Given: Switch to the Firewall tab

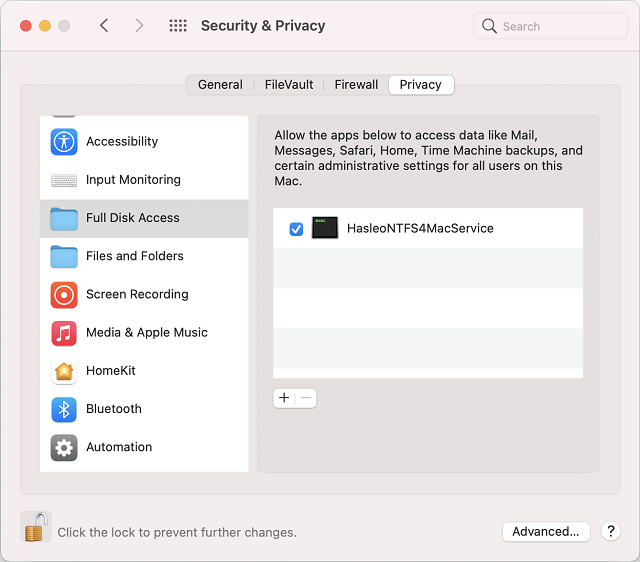Looking at the screenshot, I should tap(356, 85).
